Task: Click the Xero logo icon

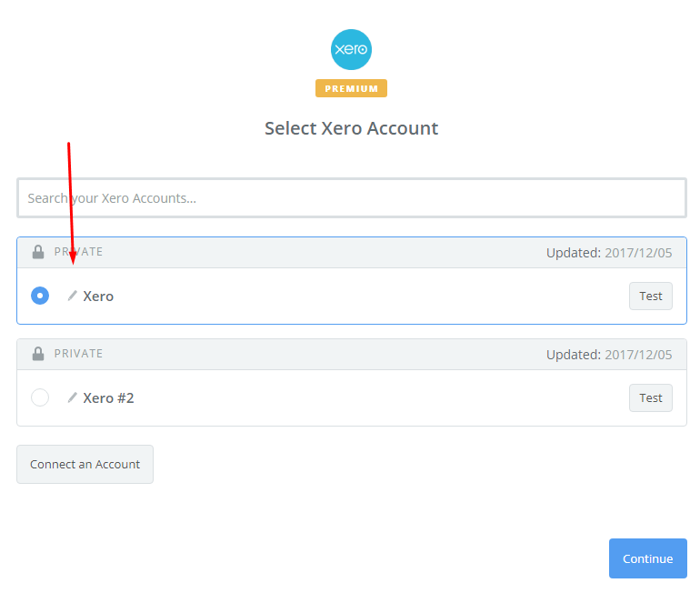Action: point(351,49)
